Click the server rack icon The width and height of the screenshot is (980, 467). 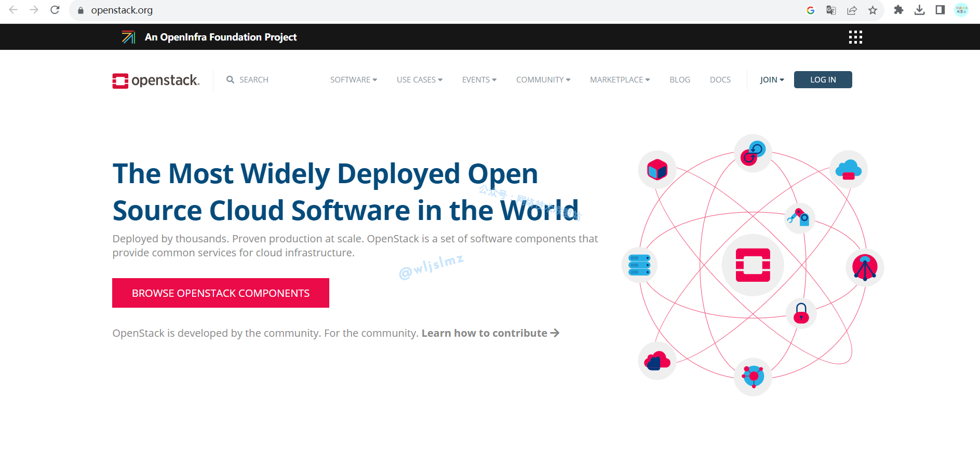[x=639, y=265]
